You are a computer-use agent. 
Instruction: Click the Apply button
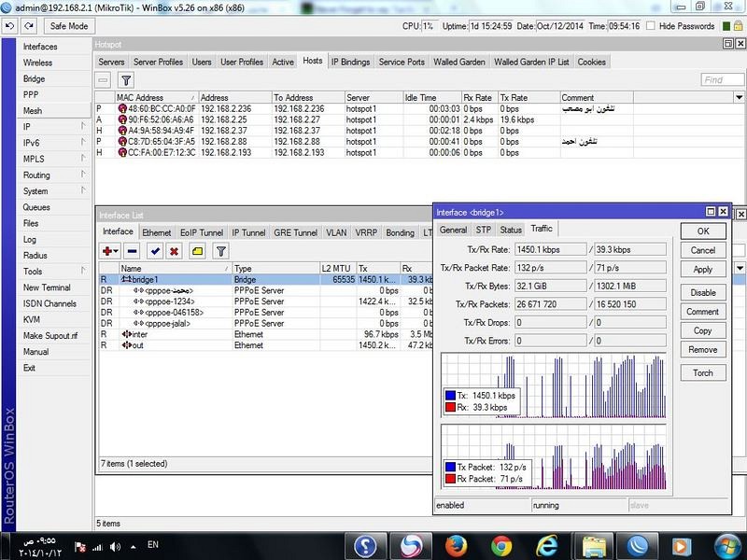pos(703,269)
